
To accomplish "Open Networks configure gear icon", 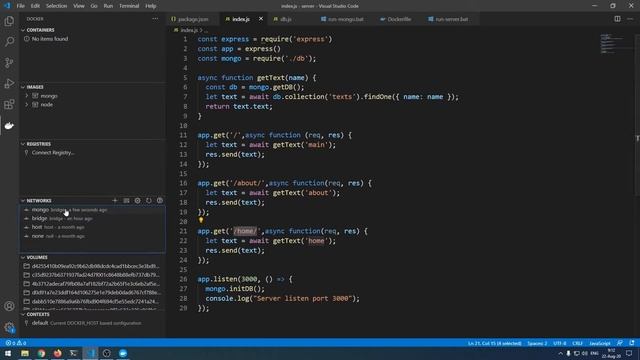I will [x=138, y=200].
